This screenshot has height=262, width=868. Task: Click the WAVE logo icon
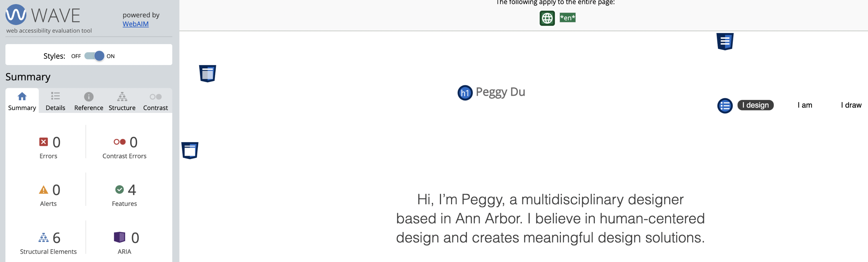pyautogui.click(x=16, y=15)
